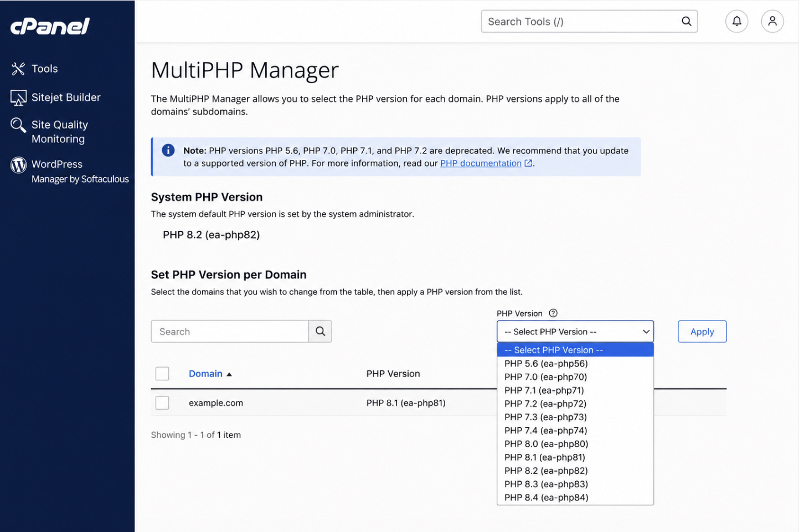The height and width of the screenshot is (532, 799).
Task: Click the Domain sort arrow
Action: tap(229, 374)
